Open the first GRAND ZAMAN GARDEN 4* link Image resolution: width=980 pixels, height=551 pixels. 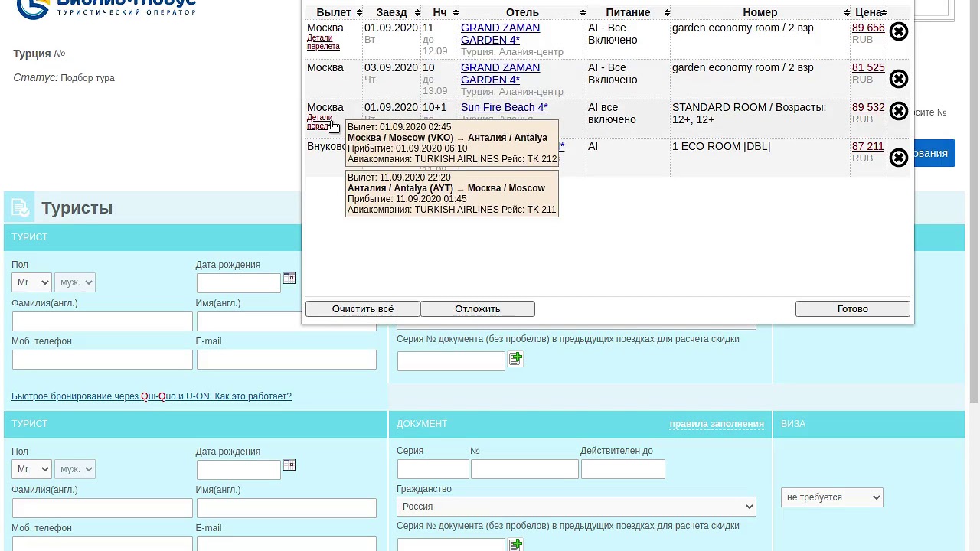click(500, 34)
